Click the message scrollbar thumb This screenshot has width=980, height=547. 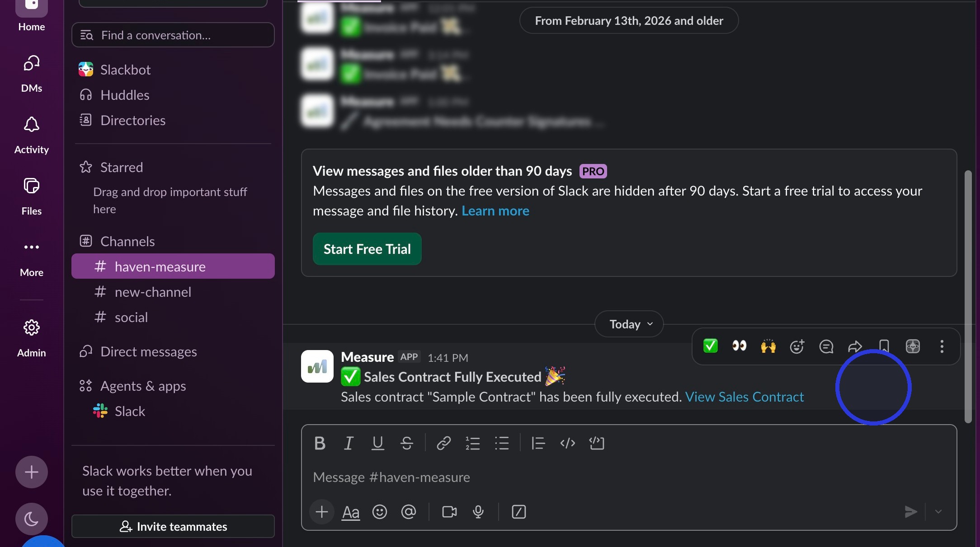tap(968, 296)
